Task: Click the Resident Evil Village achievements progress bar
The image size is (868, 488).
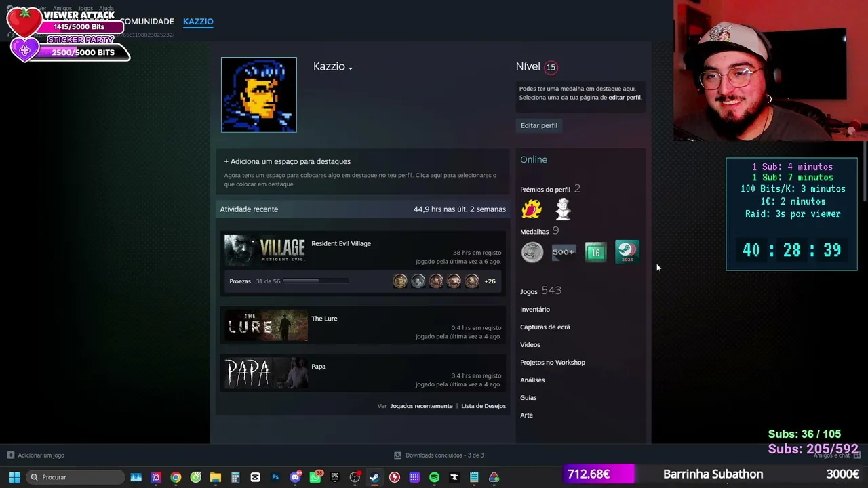Action: (x=316, y=281)
